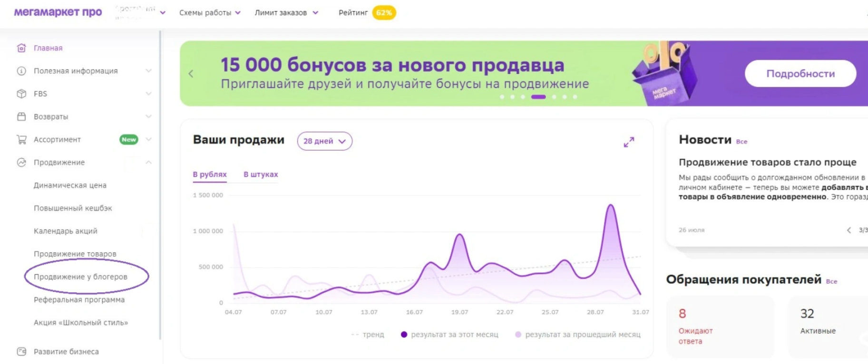The width and height of the screenshot is (868, 364).
Task: Click the sales peak near 28.07
Action: (611, 205)
